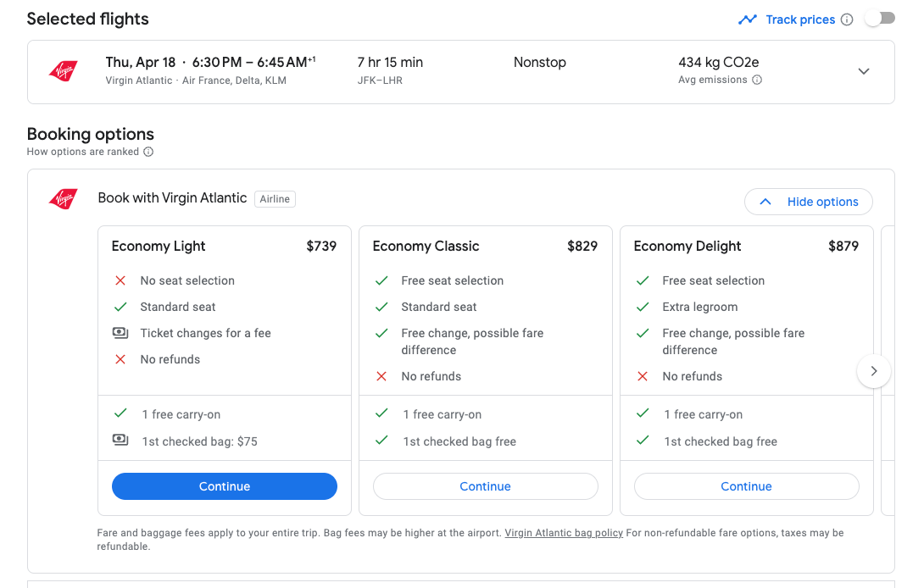The height and width of the screenshot is (588, 924).
Task: Click the Track prices link text
Action: pyautogui.click(x=800, y=19)
